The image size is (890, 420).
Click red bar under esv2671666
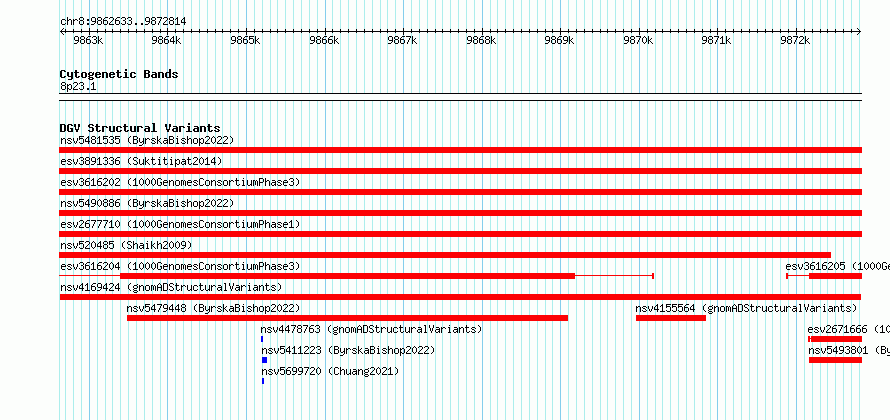coord(836,339)
